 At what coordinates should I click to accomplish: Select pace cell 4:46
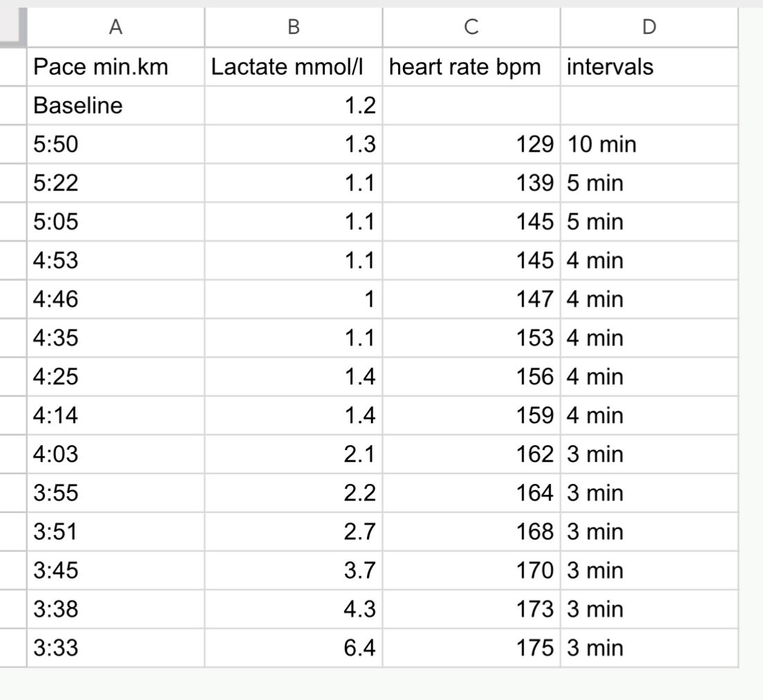(x=116, y=299)
